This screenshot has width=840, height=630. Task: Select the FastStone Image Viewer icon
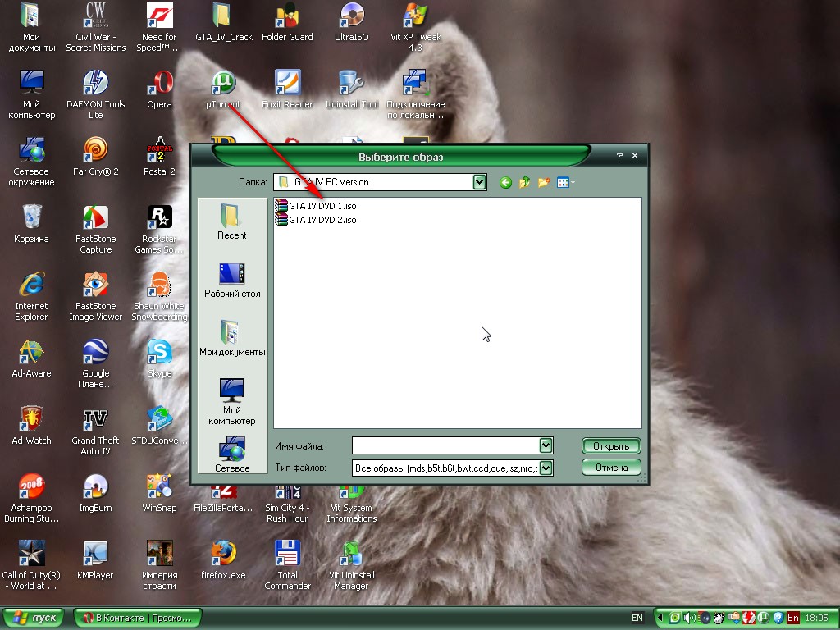(x=95, y=297)
